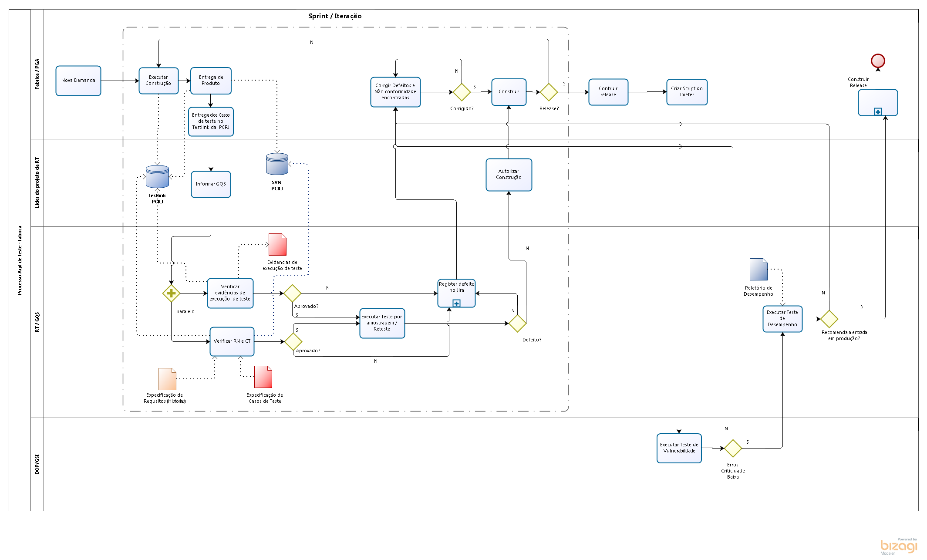Select the Criar Script do Jmeter task
927x560 pixels.
pos(687,92)
